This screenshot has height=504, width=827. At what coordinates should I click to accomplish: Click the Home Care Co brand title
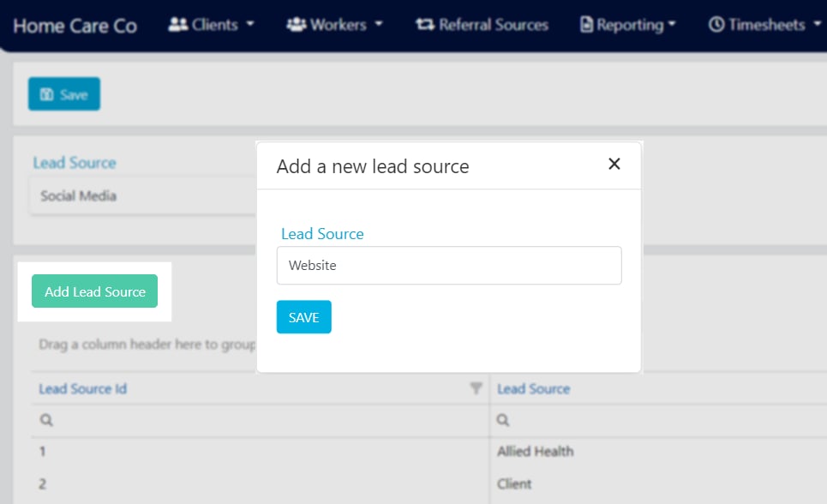75,26
